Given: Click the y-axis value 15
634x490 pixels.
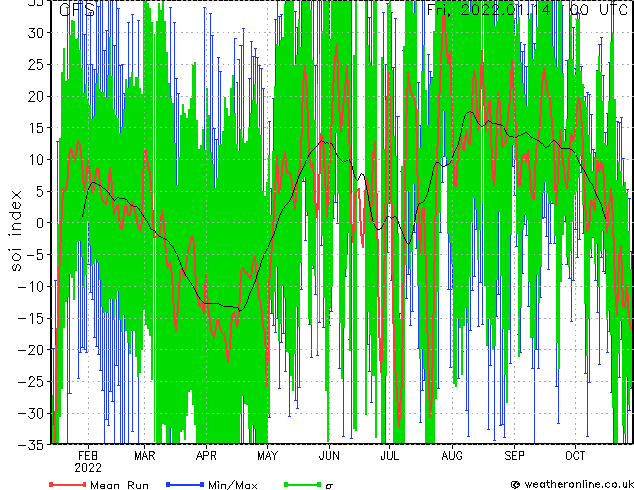Looking at the screenshot, I should pyautogui.click(x=36, y=128).
